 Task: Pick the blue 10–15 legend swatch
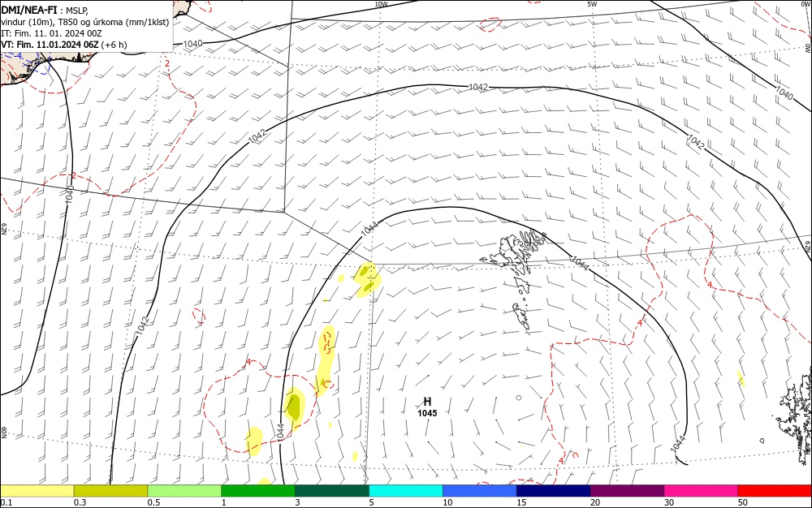(480, 491)
